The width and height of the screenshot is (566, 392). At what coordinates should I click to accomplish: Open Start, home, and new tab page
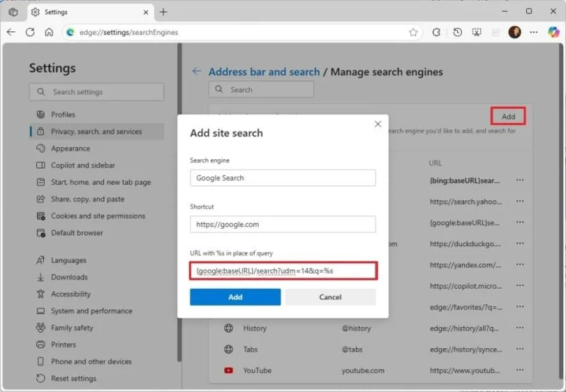pyautogui.click(x=96, y=183)
